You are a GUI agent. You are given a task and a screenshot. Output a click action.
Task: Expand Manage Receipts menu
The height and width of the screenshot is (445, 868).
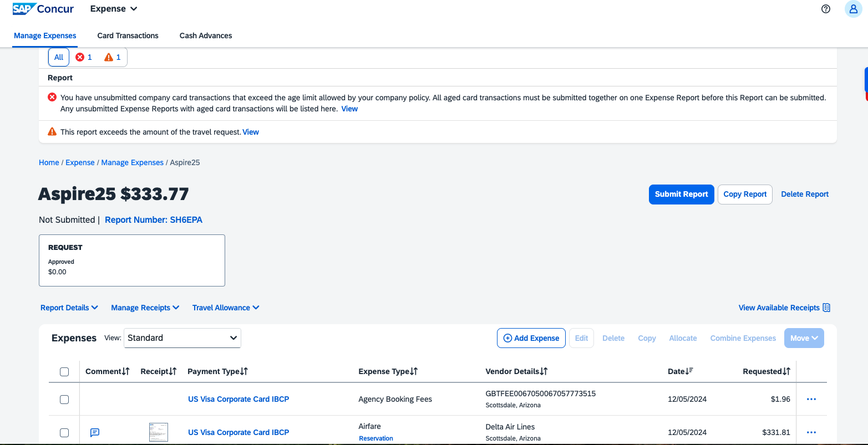145,308
